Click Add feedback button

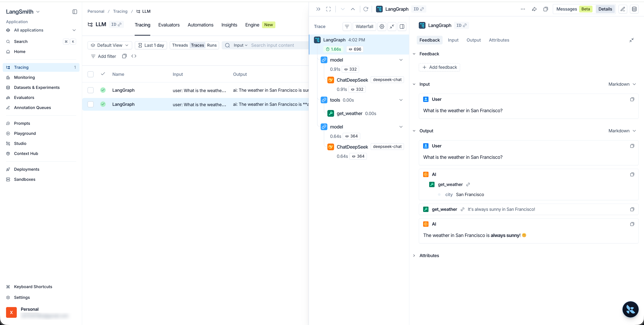[439, 67]
